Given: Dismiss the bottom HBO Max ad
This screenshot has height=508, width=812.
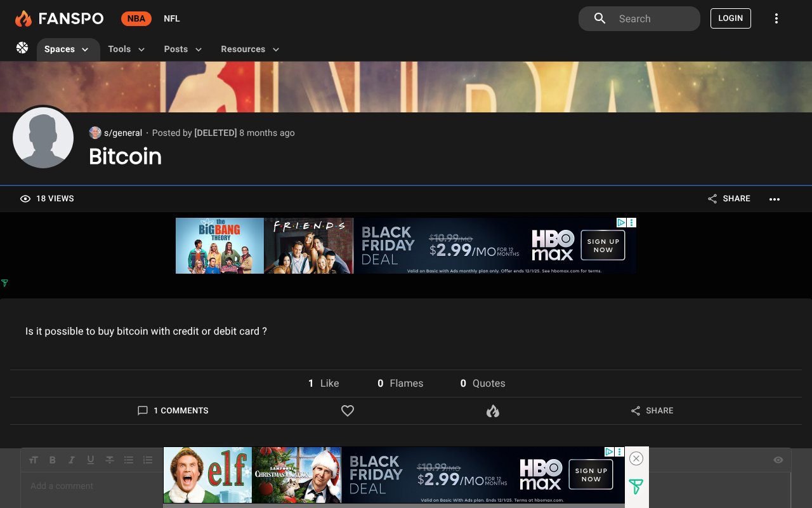Looking at the screenshot, I should coord(636,458).
